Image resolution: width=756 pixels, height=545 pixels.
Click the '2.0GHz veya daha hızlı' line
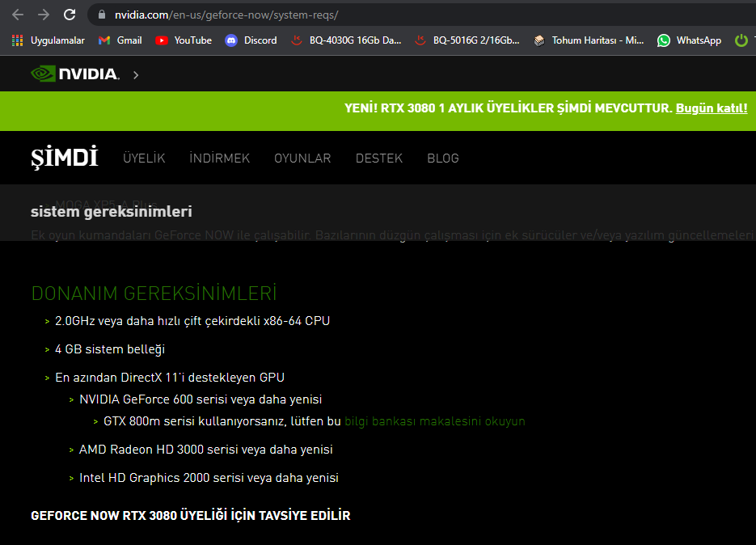point(192,321)
